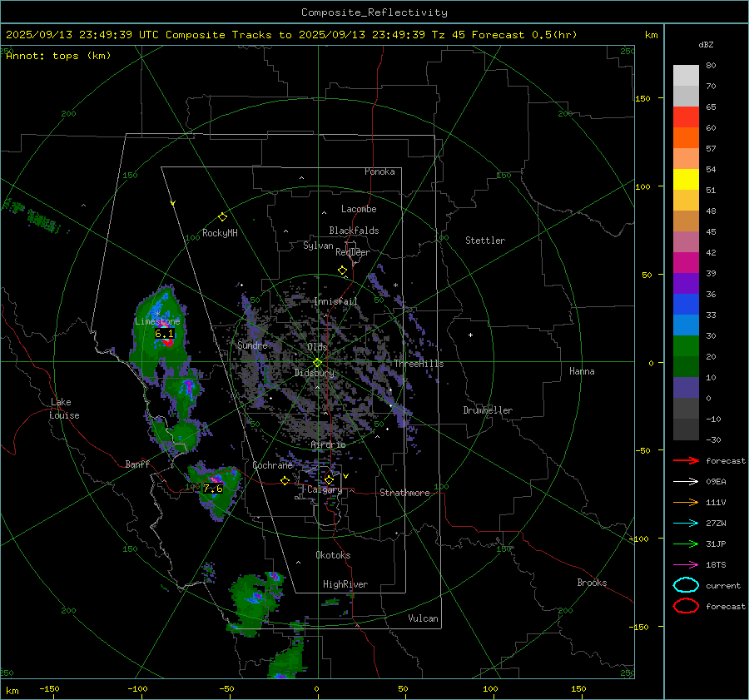Click the orange swatch below 60 dBZ
749x700 pixels.
coord(686,137)
